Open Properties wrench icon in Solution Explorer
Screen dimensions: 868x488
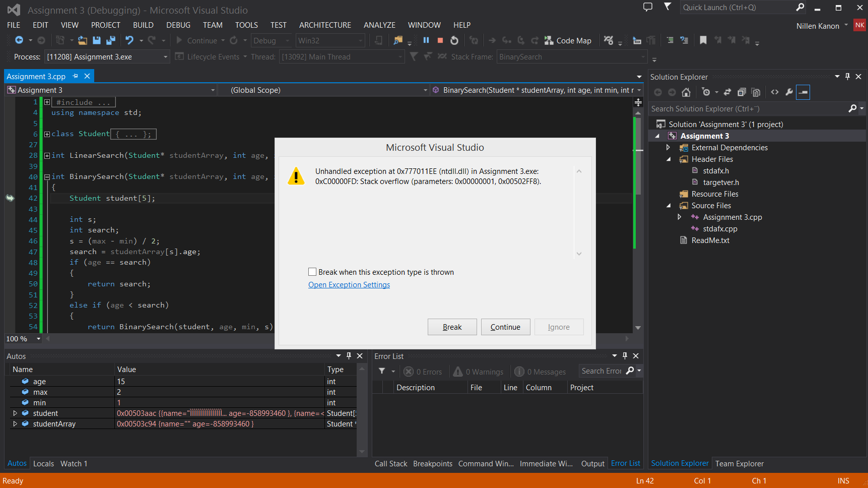pos(789,92)
